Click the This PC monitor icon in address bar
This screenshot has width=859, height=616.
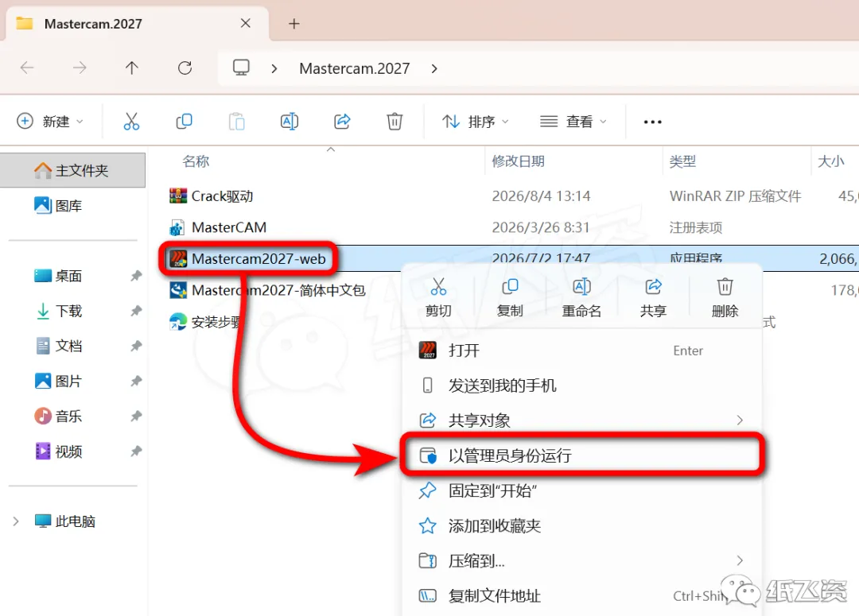(241, 68)
